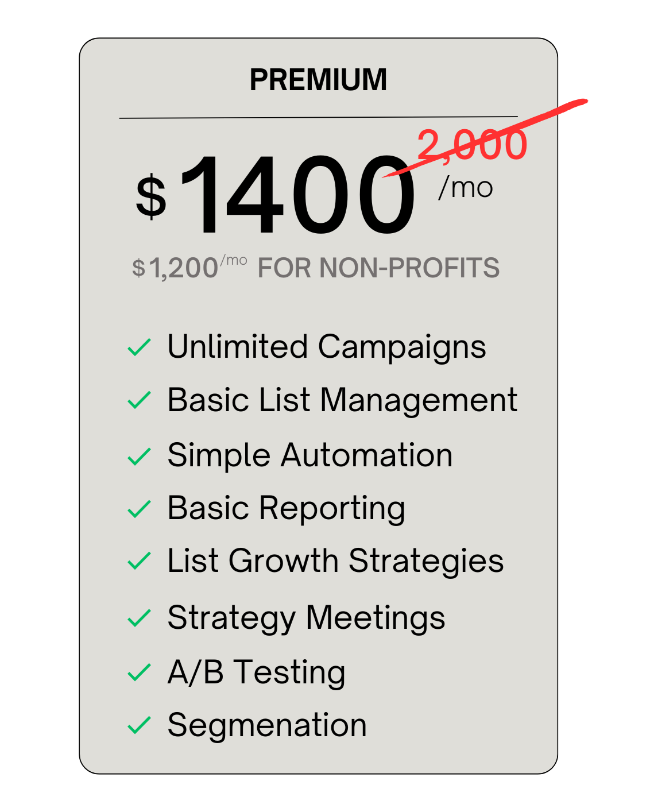Click checkmark beside Basic List Management
This screenshot has height=812, width=650.
139,400
